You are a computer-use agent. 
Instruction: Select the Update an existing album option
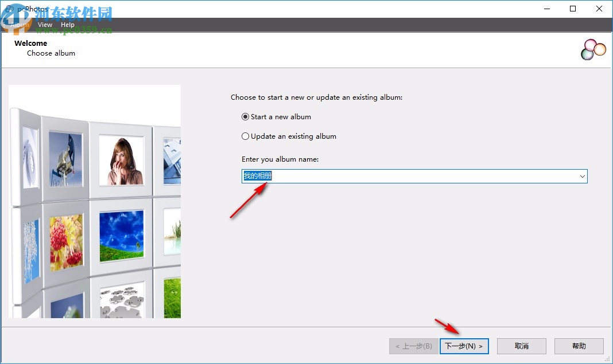(x=289, y=136)
